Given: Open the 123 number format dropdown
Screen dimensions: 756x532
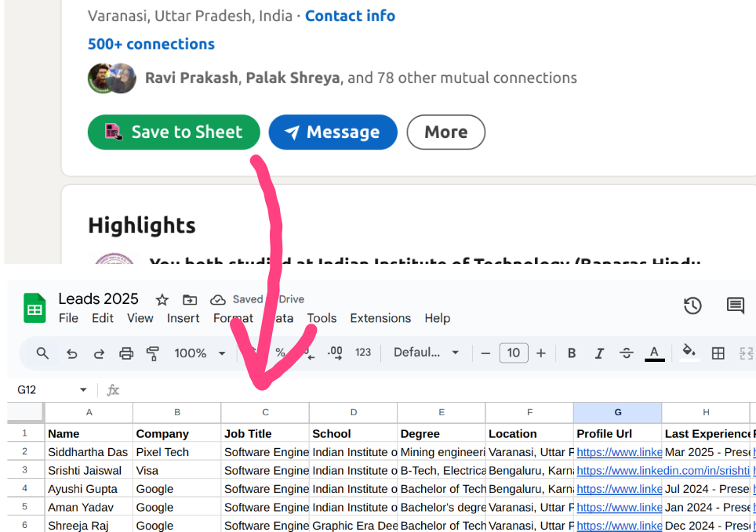Looking at the screenshot, I should (x=363, y=353).
